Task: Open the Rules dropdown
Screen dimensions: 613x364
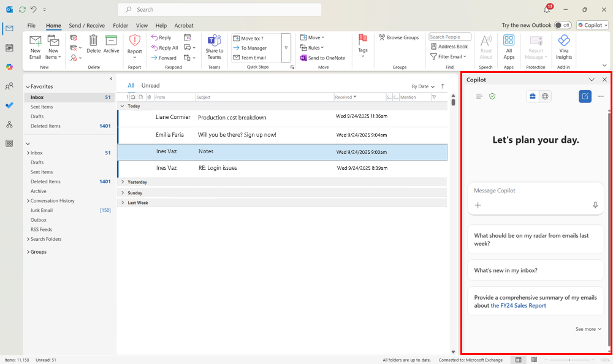Action: click(x=313, y=48)
